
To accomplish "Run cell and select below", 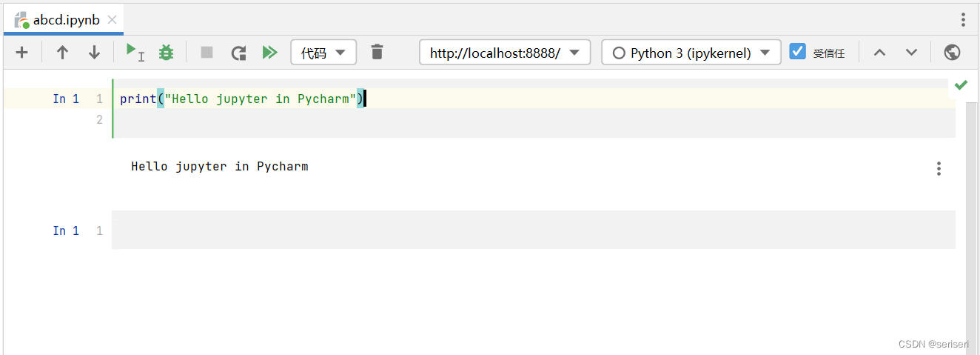I will [x=135, y=52].
